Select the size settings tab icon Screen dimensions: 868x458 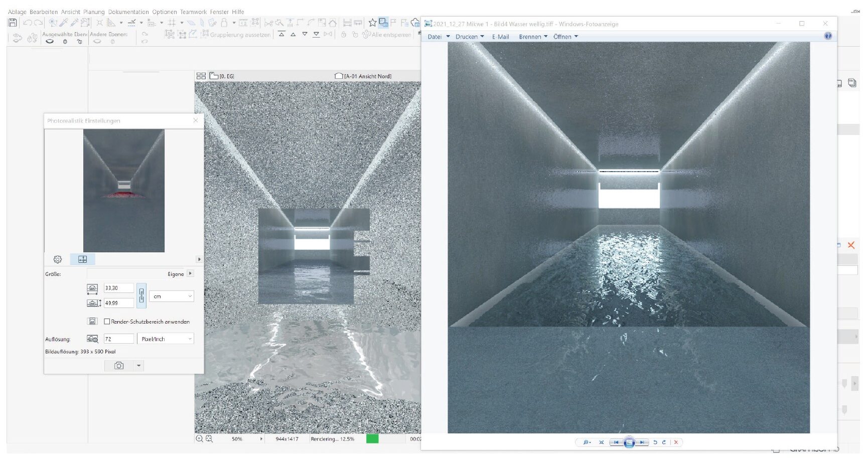82,259
